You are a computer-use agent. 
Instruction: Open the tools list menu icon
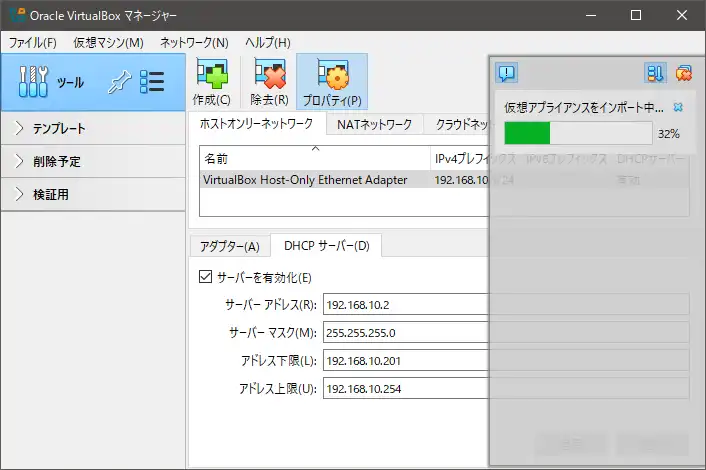152,82
